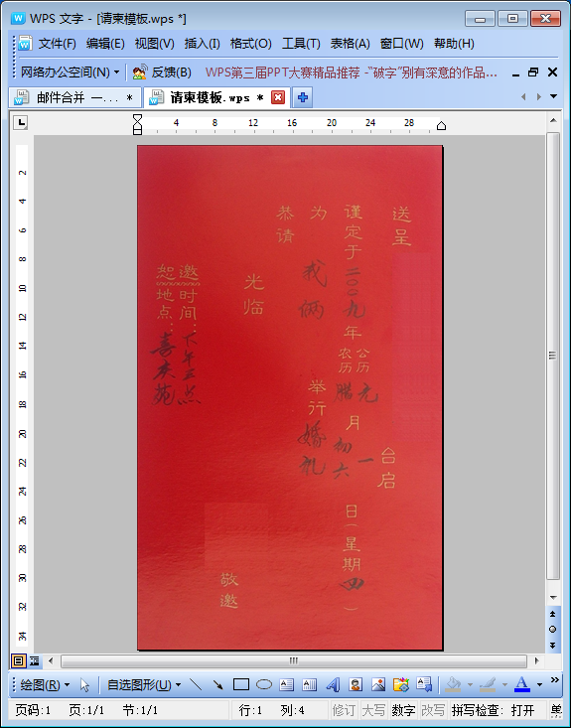This screenshot has width=571, height=728.
Task: Click the WPS document icon beside the 文件 menu
Action: tap(25, 44)
